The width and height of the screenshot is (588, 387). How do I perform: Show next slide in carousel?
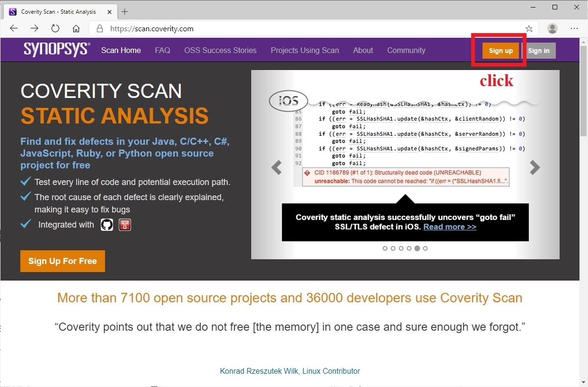click(x=535, y=168)
